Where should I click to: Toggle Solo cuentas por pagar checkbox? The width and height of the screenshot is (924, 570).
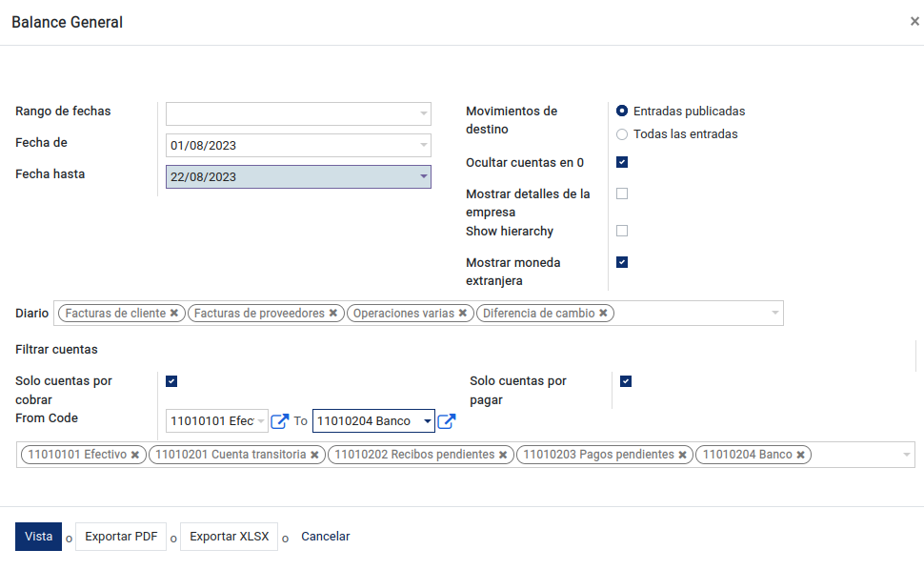(626, 381)
